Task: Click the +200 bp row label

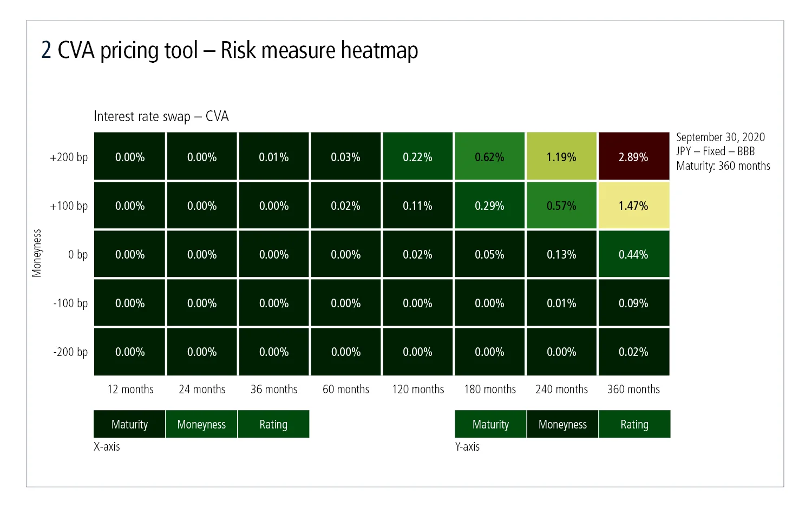Action: 69,157
